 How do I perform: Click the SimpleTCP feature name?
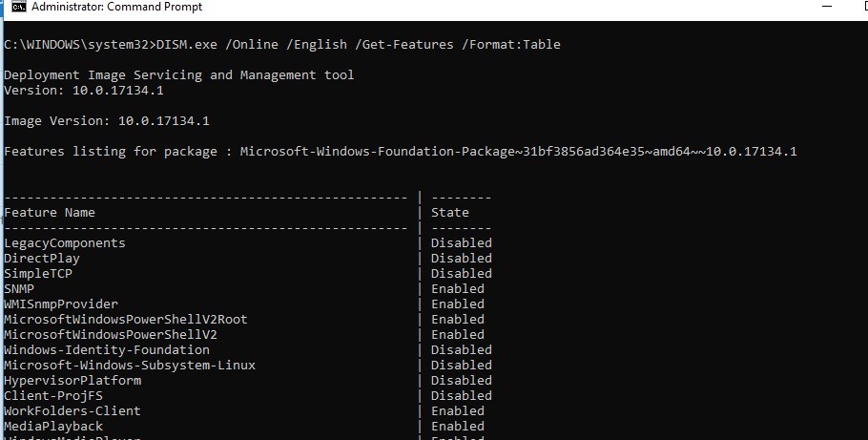(x=38, y=273)
